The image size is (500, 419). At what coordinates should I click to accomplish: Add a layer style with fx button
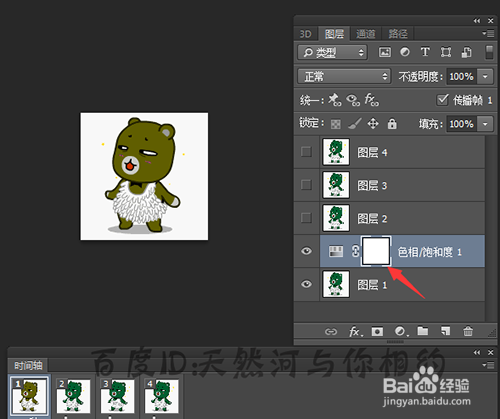(x=355, y=331)
